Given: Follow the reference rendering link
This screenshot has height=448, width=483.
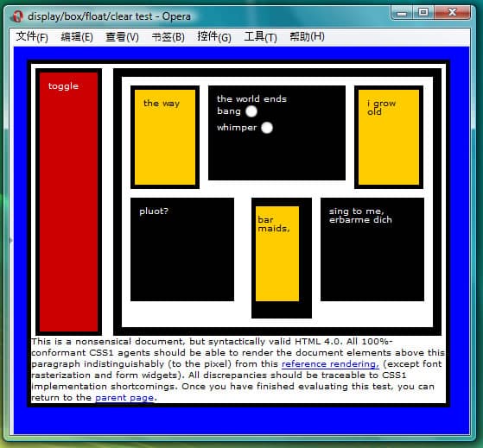Looking at the screenshot, I should [330, 364].
